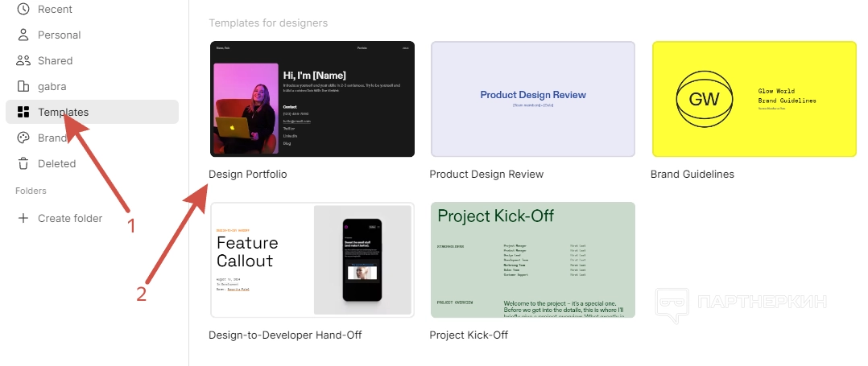Screen dimensions: 868x366
Task: Click the Shared people icon
Action: pyautogui.click(x=23, y=60)
